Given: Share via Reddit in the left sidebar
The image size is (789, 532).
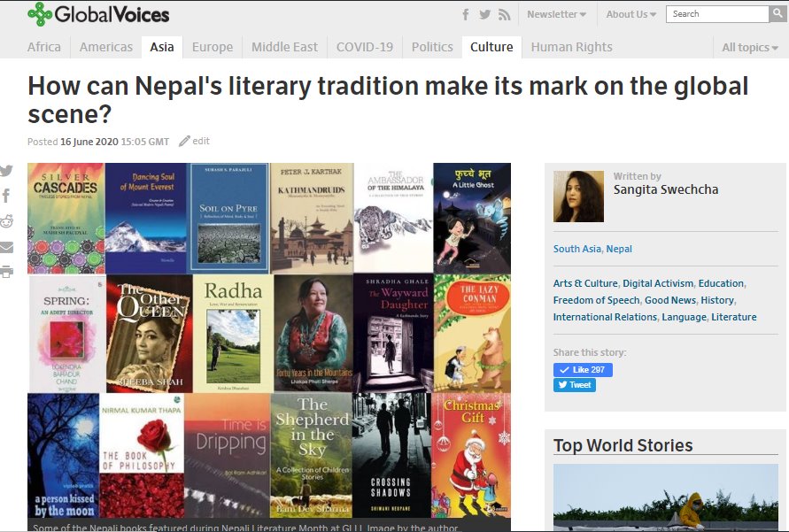Looking at the screenshot, I should [x=6, y=221].
